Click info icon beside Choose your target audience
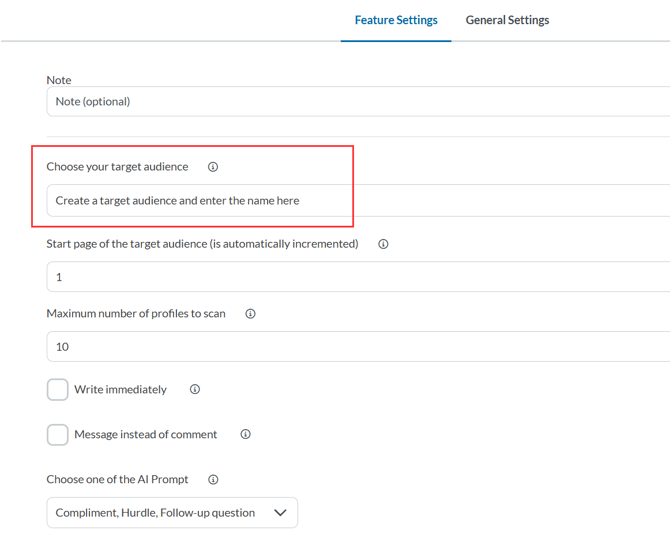The width and height of the screenshot is (670, 546). [x=213, y=167]
